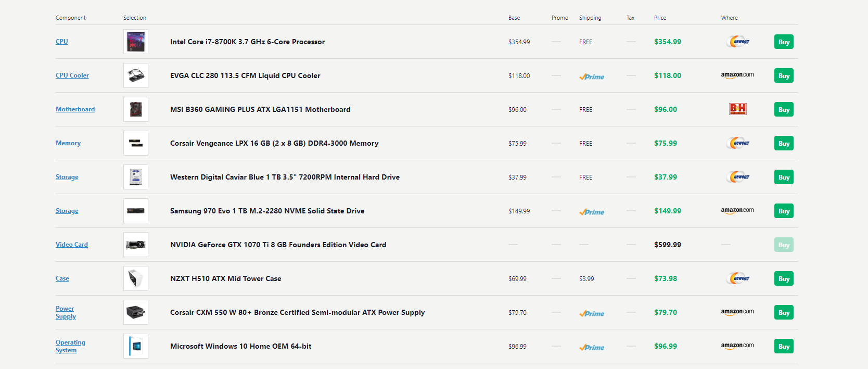Open the Case component link
The height and width of the screenshot is (369, 868).
[62, 278]
